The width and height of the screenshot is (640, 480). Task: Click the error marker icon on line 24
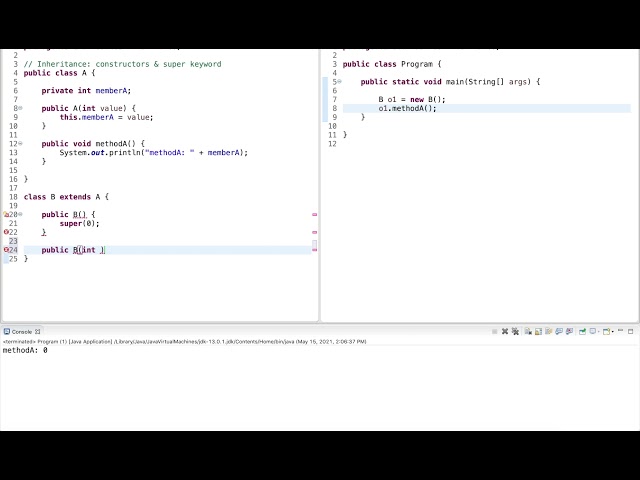pyautogui.click(x=6, y=250)
